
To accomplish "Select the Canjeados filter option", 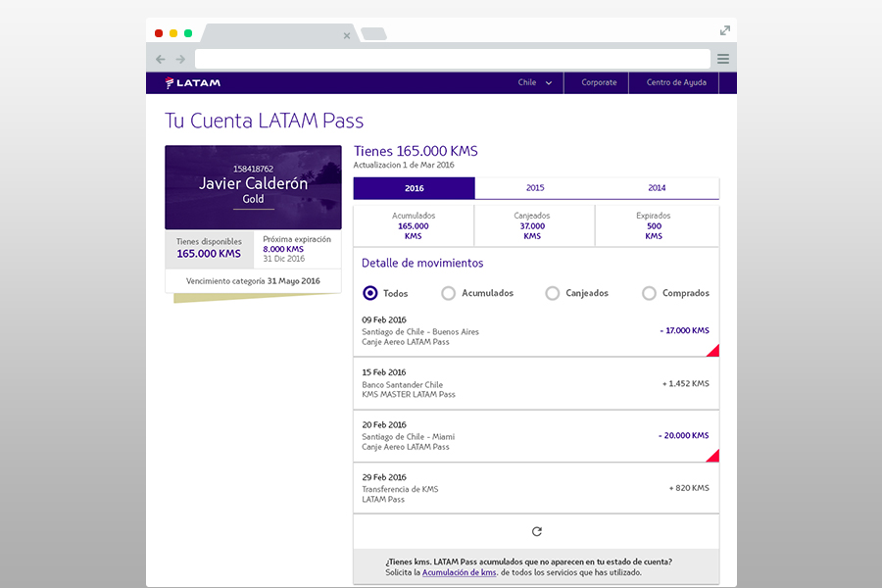I will point(553,293).
